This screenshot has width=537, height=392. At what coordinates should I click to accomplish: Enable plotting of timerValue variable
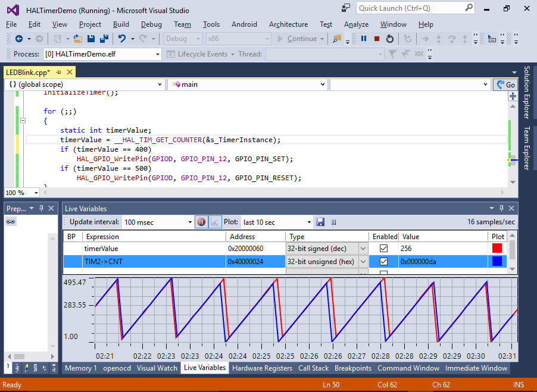(x=384, y=248)
